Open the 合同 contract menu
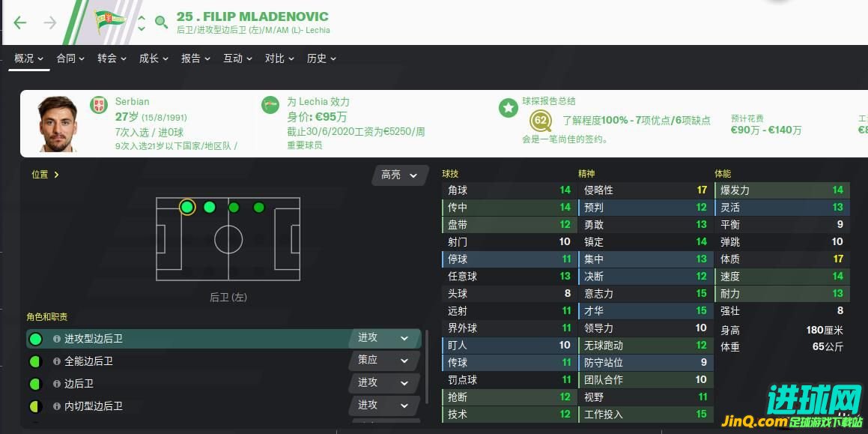This screenshot has height=434, width=868. [70, 58]
